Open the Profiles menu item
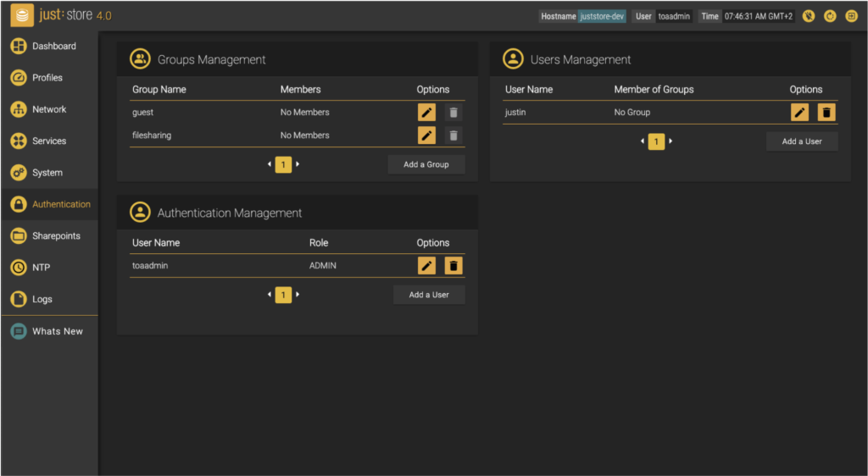 (x=49, y=77)
